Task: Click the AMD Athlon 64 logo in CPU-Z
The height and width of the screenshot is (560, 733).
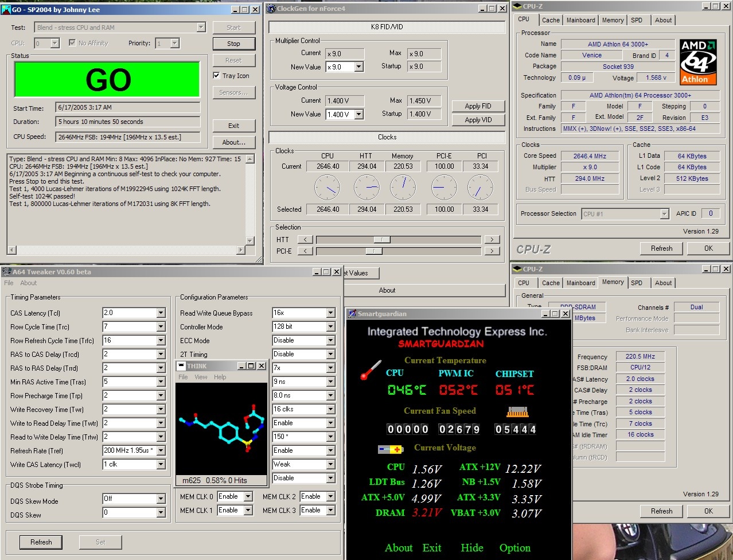Action: coord(698,62)
